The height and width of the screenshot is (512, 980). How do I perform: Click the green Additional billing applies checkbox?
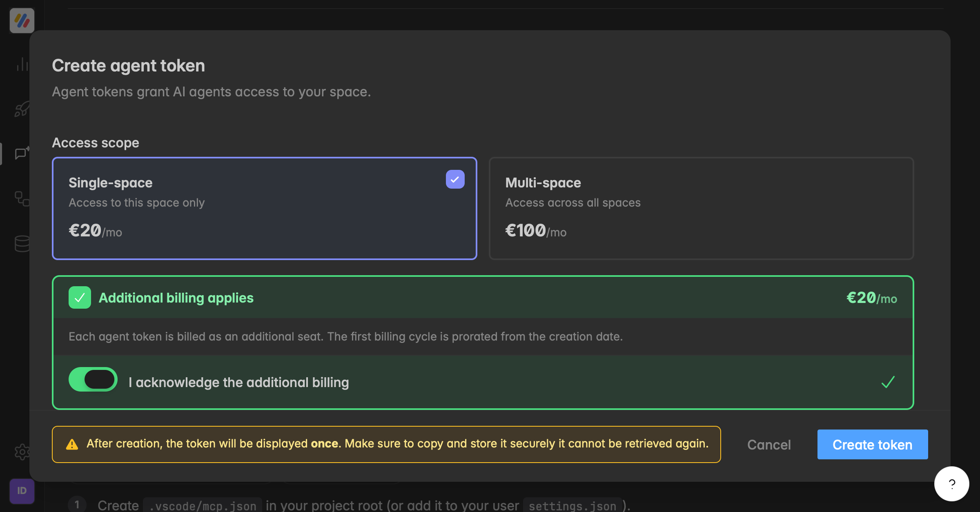coord(80,298)
